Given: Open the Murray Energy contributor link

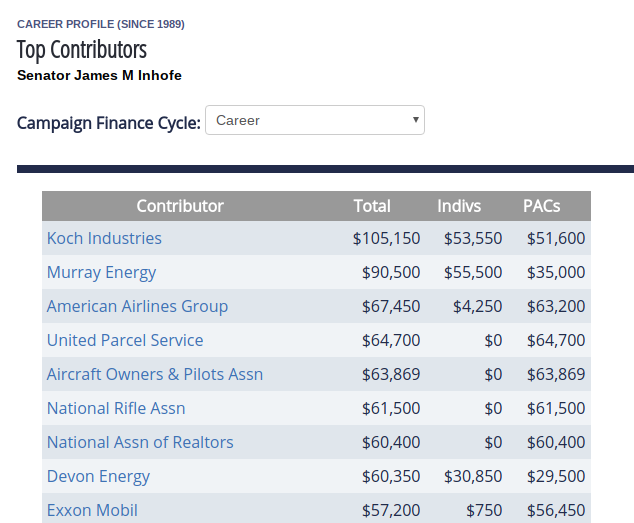Looking at the screenshot, I should [101, 272].
